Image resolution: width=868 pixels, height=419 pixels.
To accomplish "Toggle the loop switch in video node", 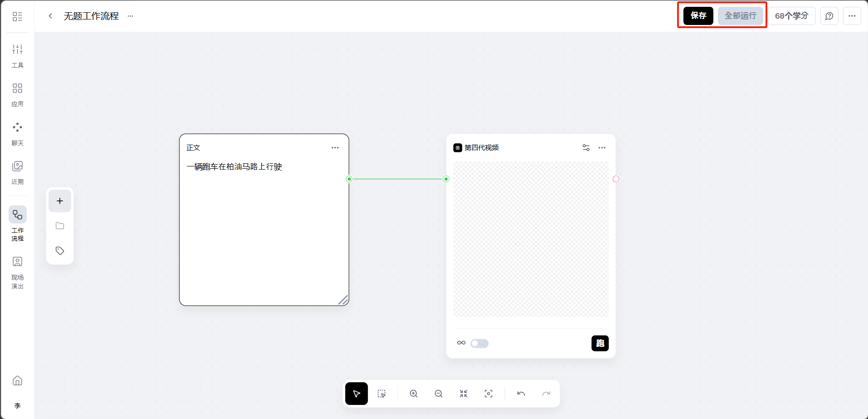I will 479,343.
